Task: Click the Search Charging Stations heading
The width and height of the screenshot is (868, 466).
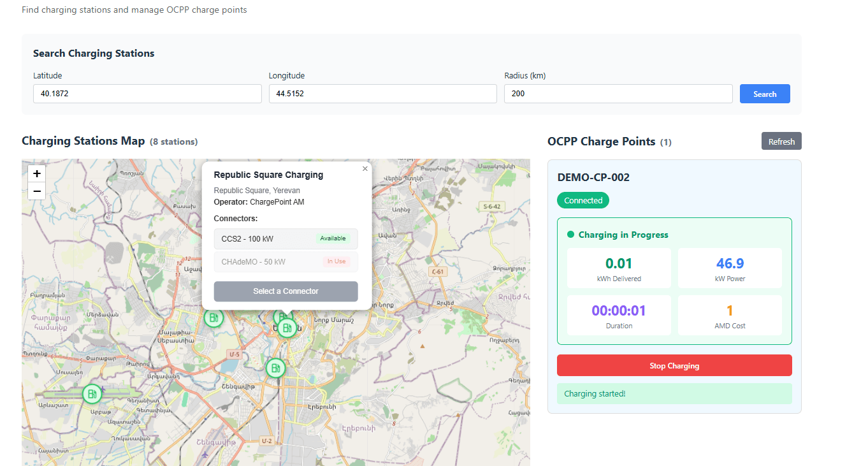Action: 94,54
